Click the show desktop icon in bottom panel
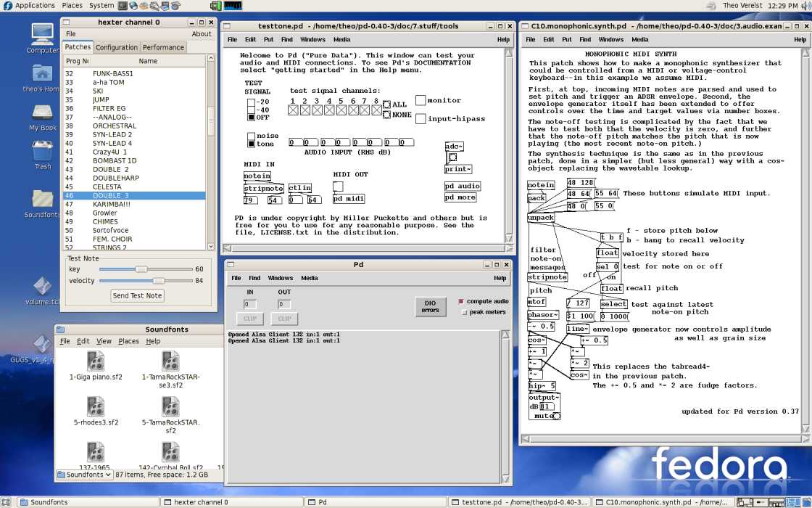812x508 pixels. pos(7,501)
